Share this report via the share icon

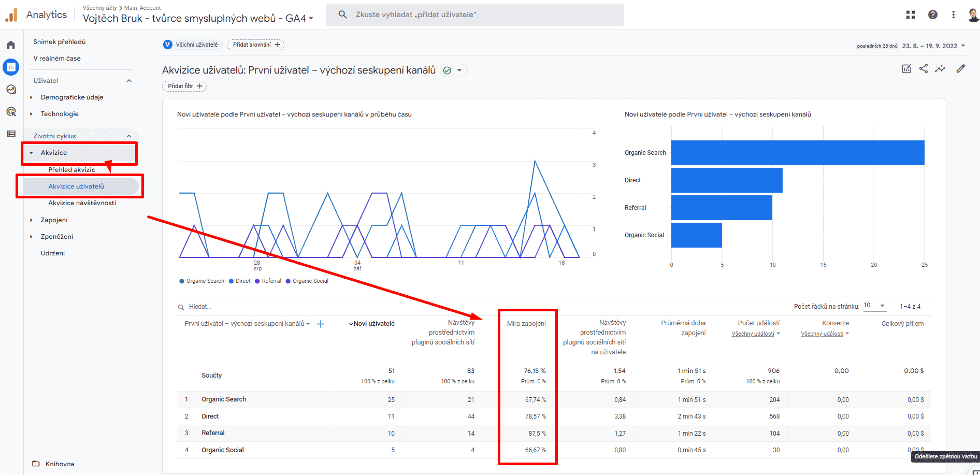(924, 68)
